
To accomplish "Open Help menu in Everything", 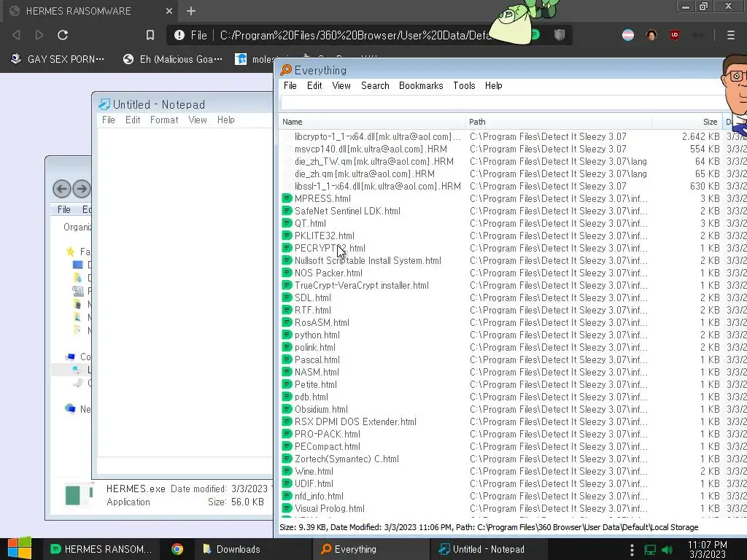I will point(494,86).
